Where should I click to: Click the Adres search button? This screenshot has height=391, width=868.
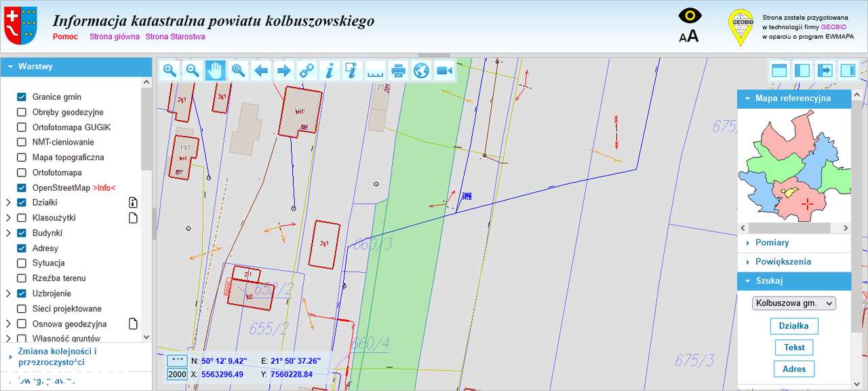tap(794, 369)
